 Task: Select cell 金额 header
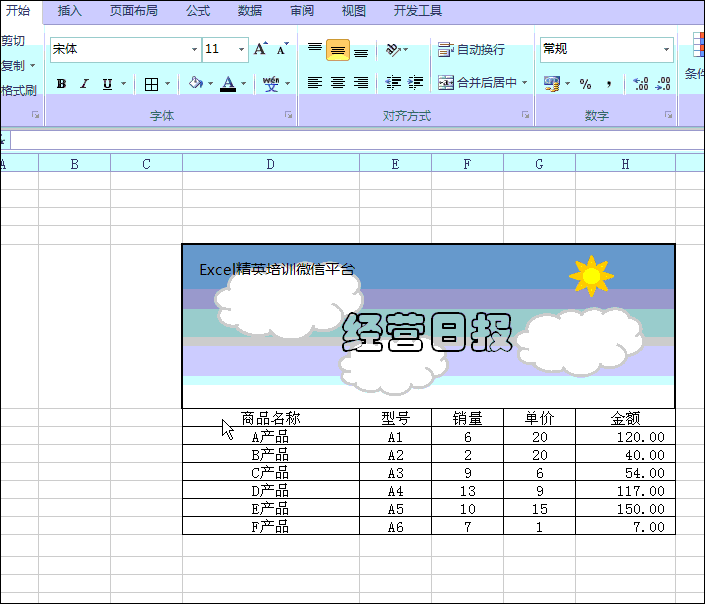coord(625,418)
